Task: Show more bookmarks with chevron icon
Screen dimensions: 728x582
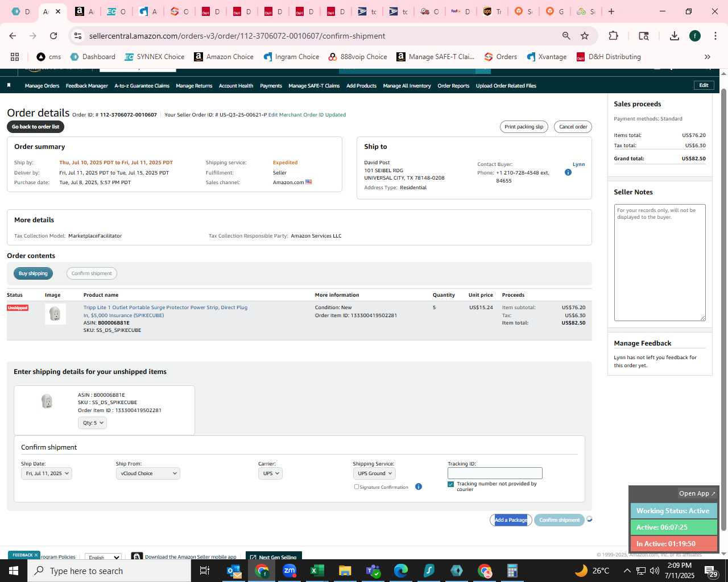Action: coord(708,57)
